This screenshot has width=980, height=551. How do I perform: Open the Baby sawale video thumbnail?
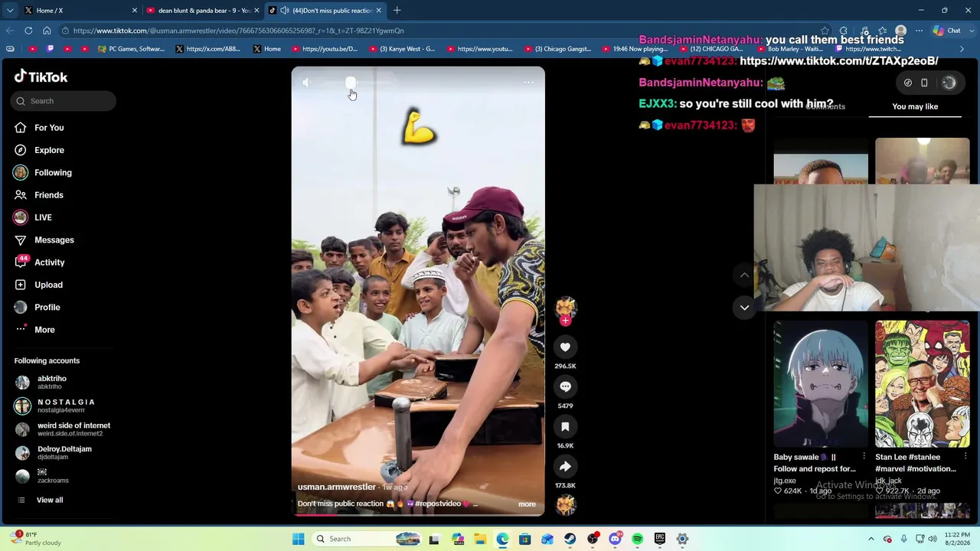coord(820,384)
